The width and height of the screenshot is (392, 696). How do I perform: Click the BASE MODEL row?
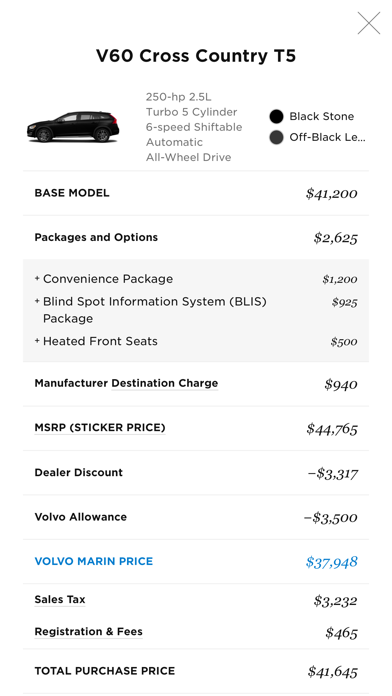click(196, 193)
